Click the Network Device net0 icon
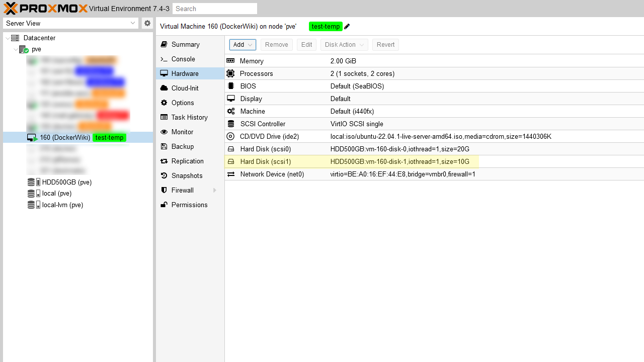The height and width of the screenshot is (362, 644). point(231,174)
